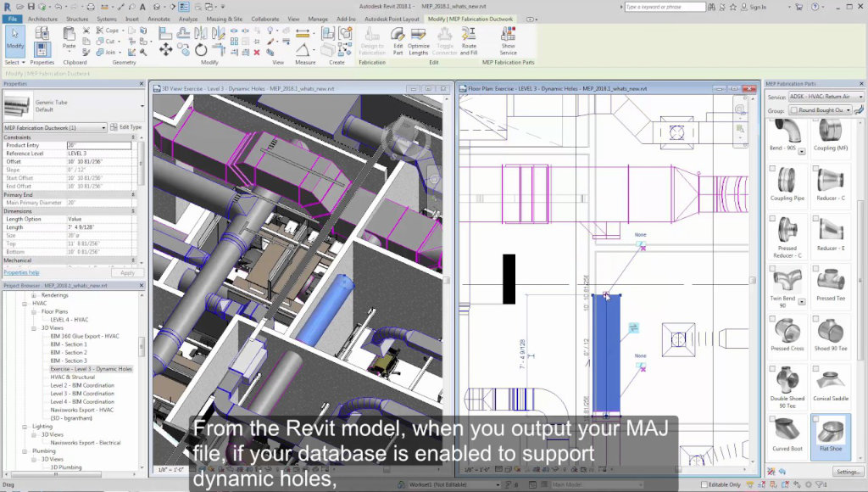Viewport: 868px width, 492px height.
Task: Open the Service dropdown
Action: coord(826,97)
